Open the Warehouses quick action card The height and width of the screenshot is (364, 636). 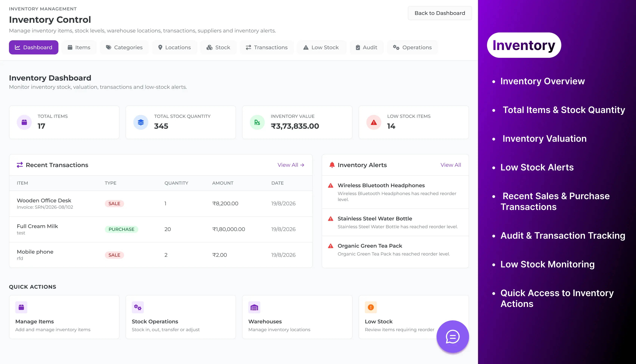click(297, 317)
